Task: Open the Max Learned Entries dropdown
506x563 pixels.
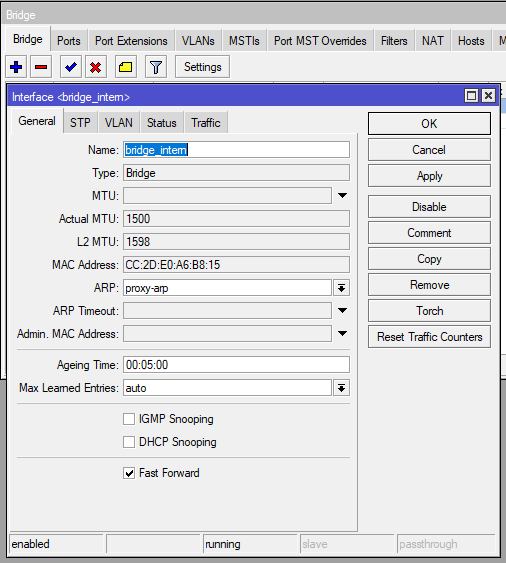Action: [x=342, y=388]
